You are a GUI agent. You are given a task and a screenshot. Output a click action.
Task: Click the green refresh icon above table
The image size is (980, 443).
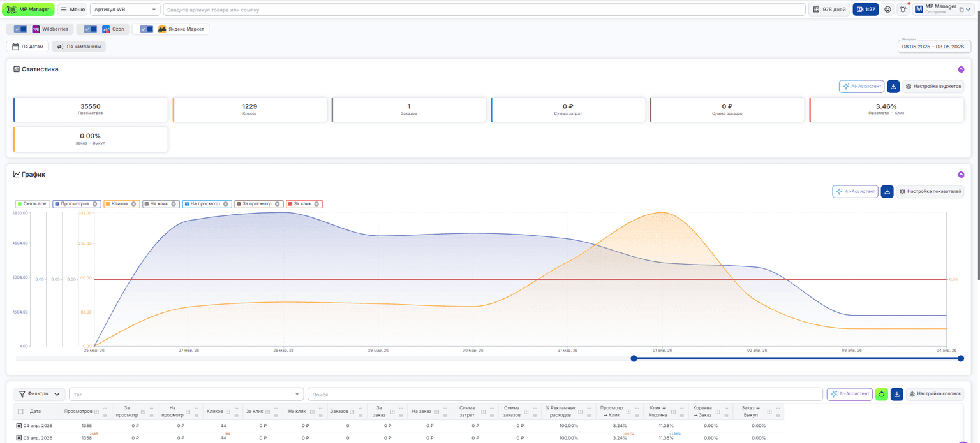881,394
